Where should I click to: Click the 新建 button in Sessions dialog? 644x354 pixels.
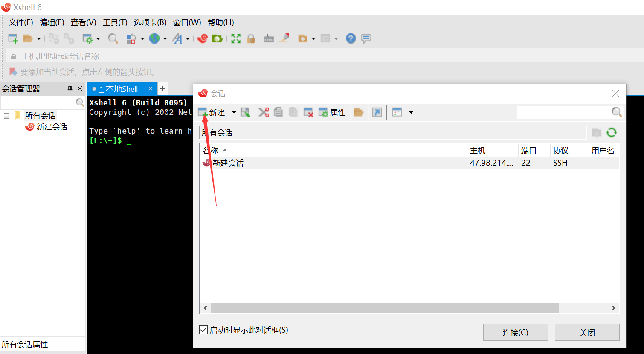[212, 112]
